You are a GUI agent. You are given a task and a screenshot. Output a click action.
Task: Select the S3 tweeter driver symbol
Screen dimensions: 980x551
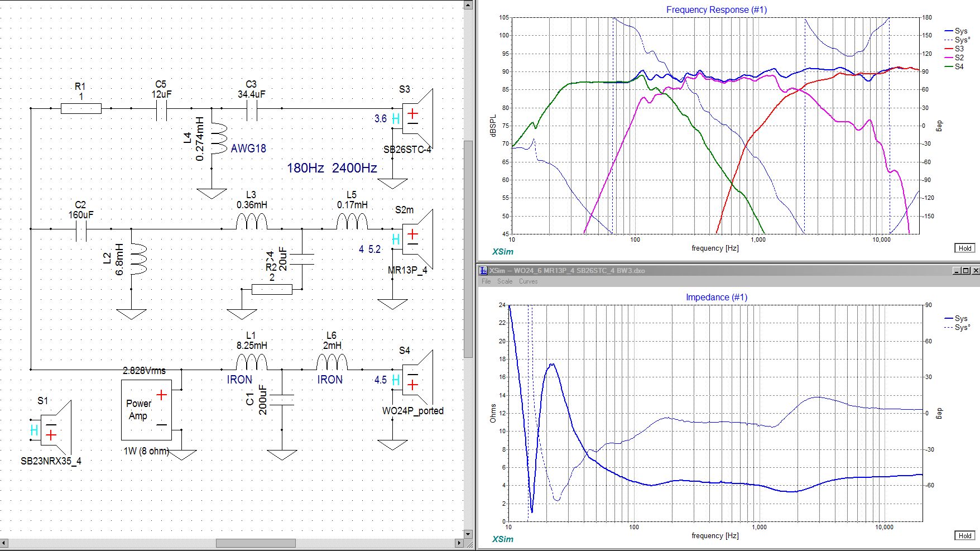[x=417, y=118]
